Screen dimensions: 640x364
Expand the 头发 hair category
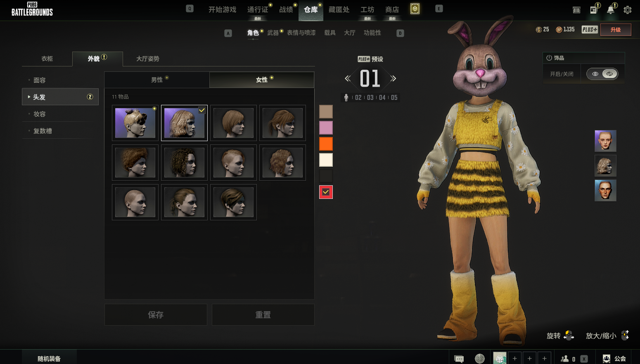tap(60, 97)
